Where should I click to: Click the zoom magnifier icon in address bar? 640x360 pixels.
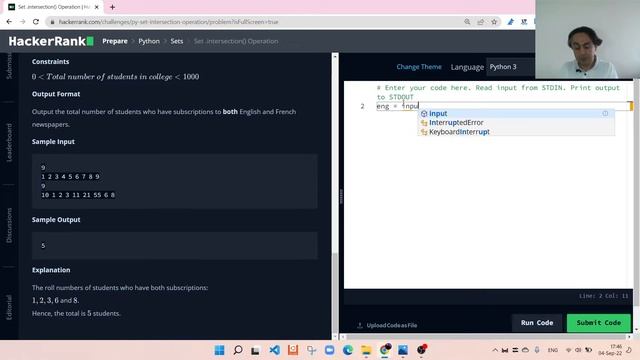click(x=467, y=22)
